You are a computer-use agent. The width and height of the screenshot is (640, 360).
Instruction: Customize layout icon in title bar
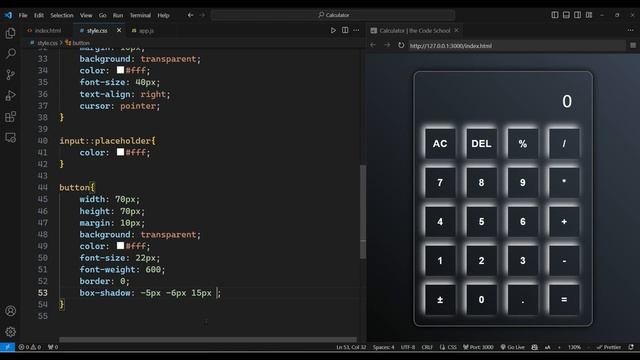point(589,15)
